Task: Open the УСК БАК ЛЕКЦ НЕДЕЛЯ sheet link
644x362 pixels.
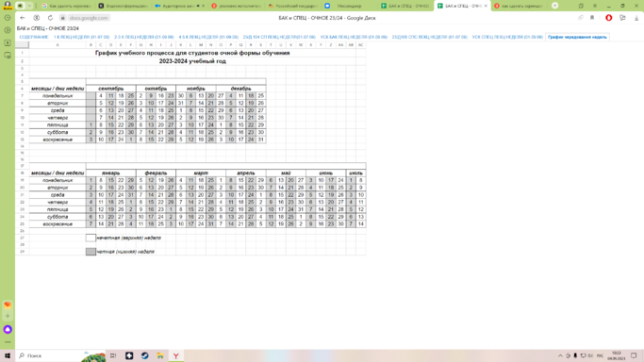Action: click(x=354, y=37)
